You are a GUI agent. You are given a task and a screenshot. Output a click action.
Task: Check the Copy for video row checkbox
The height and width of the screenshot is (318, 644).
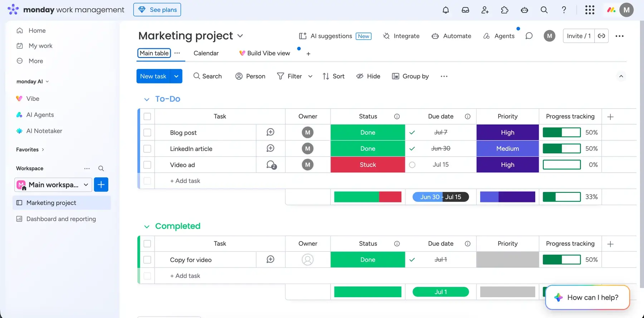(147, 260)
